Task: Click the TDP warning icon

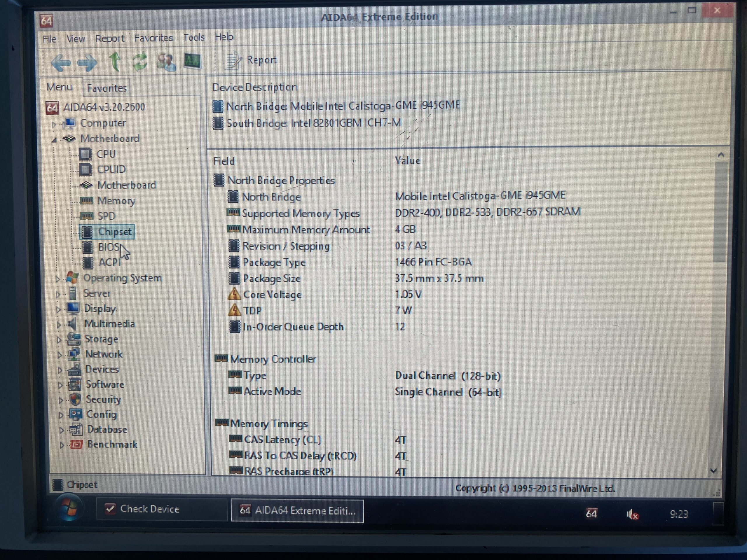Action: tap(234, 310)
